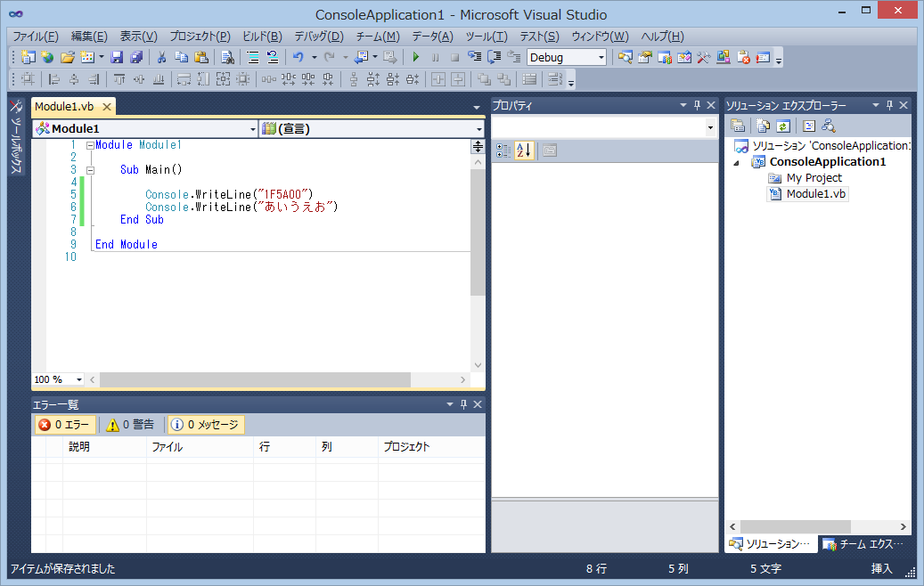Click the Paste clipboard icon
This screenshot has height=586, width=924.
[201, 57]
